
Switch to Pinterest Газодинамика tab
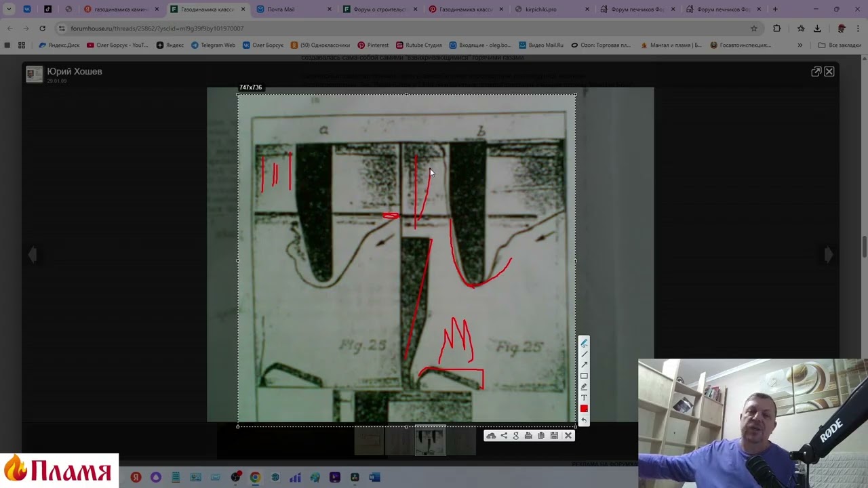pos(467,9)
